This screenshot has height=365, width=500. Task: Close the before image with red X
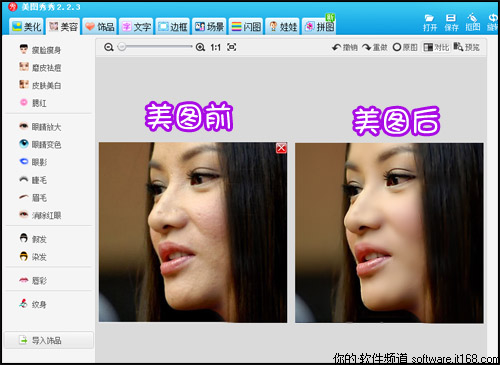pos(281,148)
